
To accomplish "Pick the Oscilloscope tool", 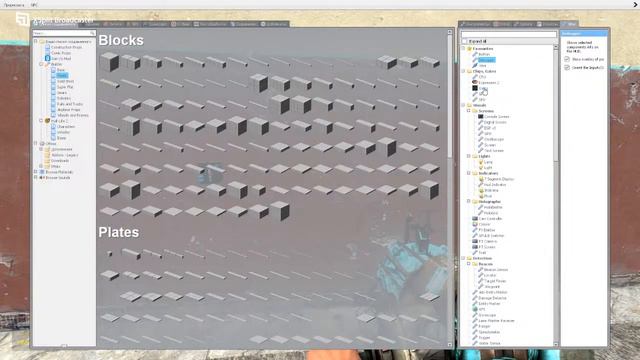I will [493, 140].
